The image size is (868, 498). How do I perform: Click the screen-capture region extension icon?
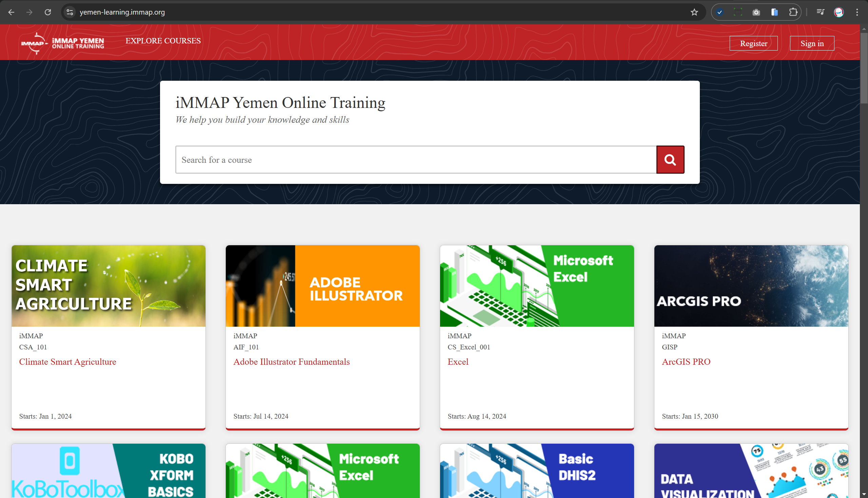click(738, 12)
